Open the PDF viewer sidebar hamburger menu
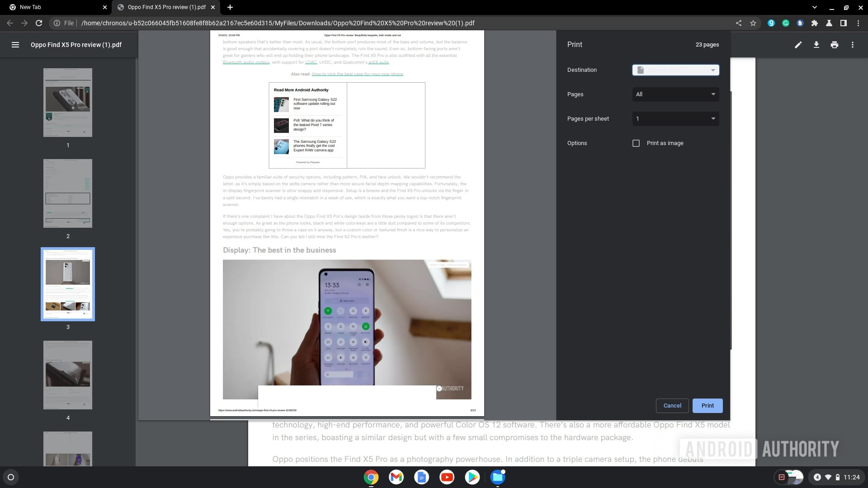This screenshot has height=488, width=868. click(15, 45)
